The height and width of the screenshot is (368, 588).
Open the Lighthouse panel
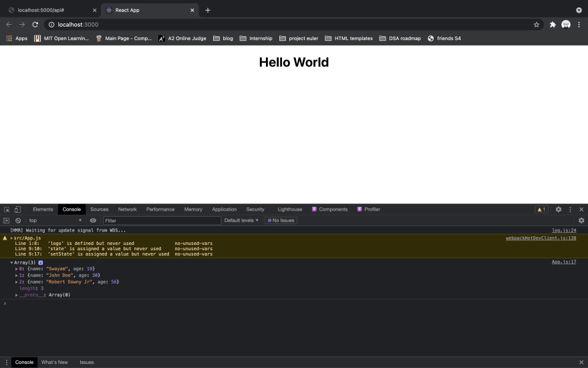[x=290, y=209]
